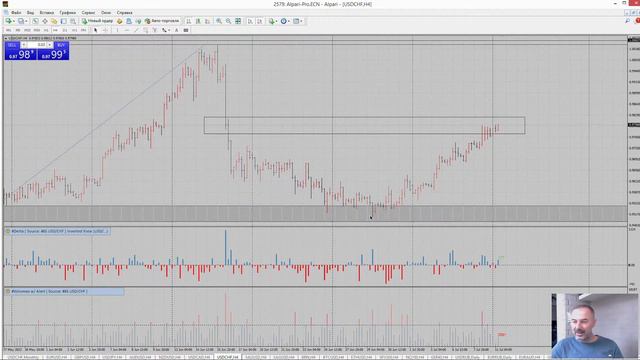Zoom out the chart with magnifier minus
640x360 pixels.
(x=229, y=21)
